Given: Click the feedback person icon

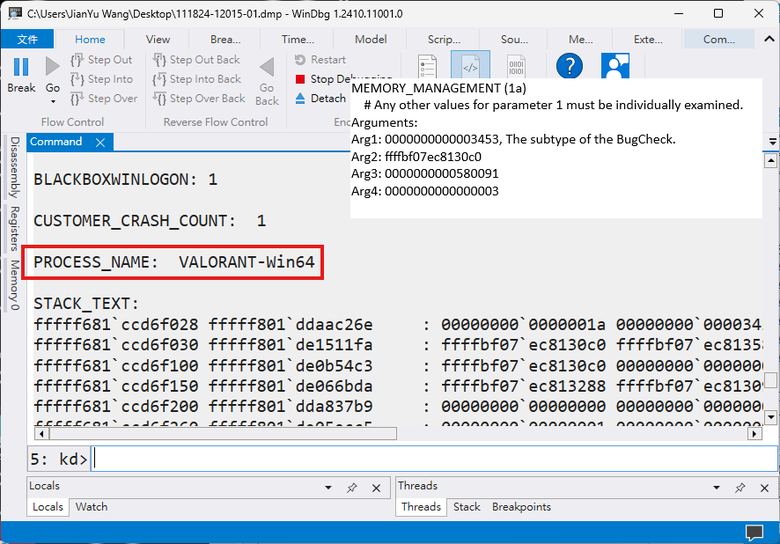Looking at the screenshot, I should pyautogui.click(x=615, y=66).
